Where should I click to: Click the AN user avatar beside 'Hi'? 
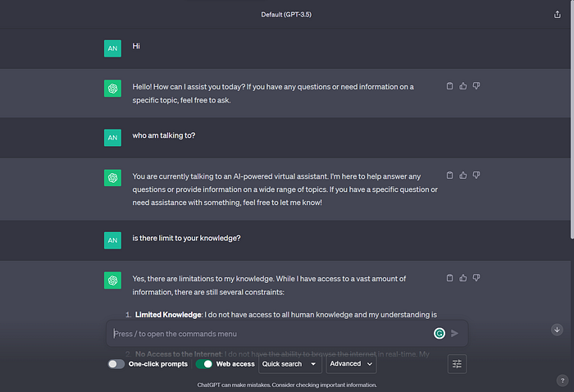[112, 48]
